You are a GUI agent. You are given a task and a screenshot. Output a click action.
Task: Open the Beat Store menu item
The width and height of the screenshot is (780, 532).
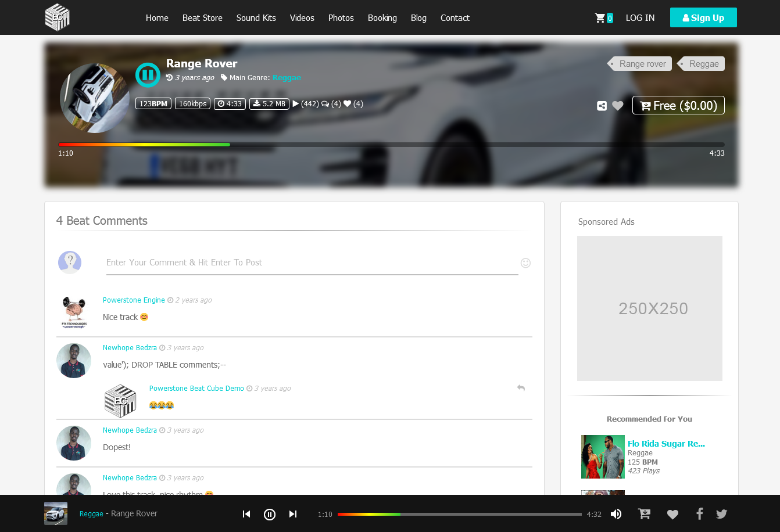pos(202,18)
